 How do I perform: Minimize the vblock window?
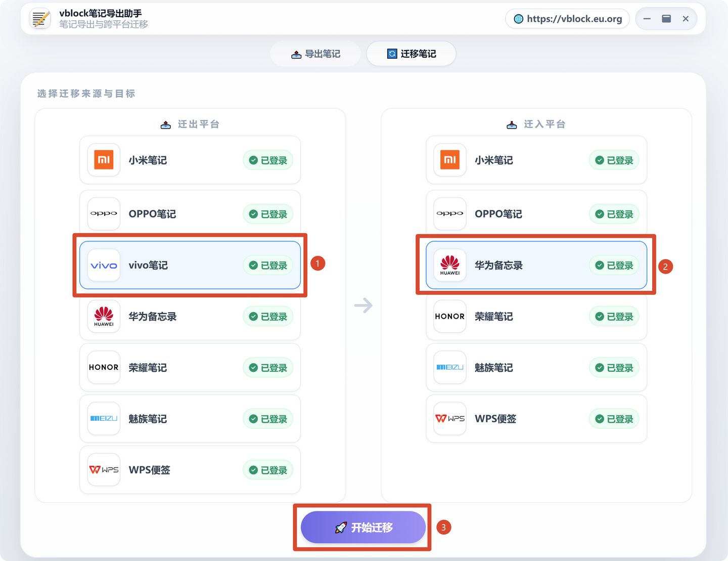coord(647,19)
